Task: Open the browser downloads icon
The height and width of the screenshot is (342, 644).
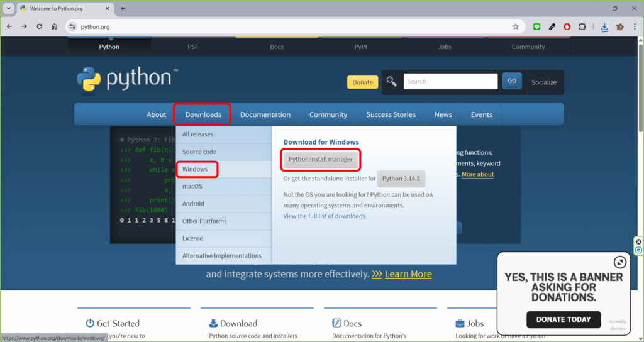Action: tap(604, 27)
